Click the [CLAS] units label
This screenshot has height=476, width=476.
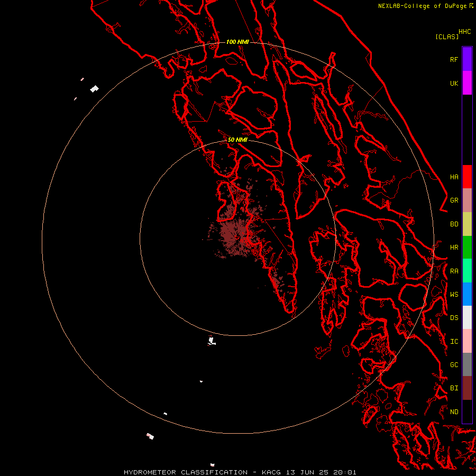click(x=447, y=36)
